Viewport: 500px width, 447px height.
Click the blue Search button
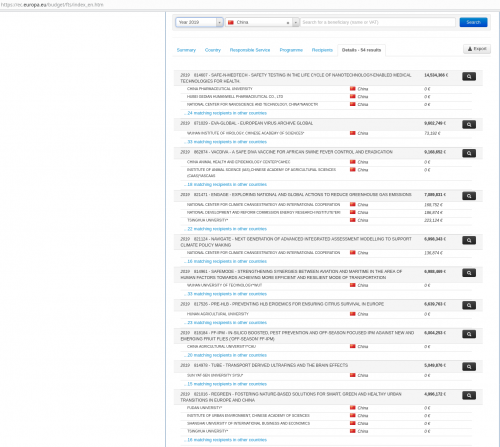[x=473, y=22]
